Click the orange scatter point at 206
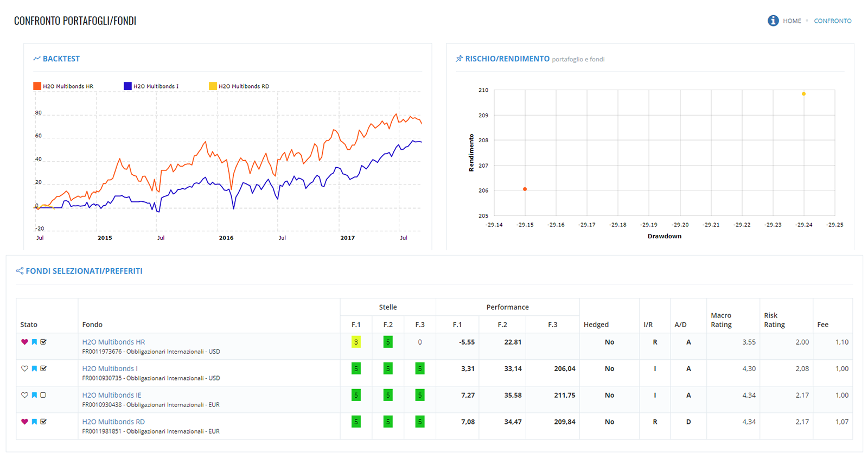Image resolution: width=868 pixels, height=458 pixels. [525, 189]
